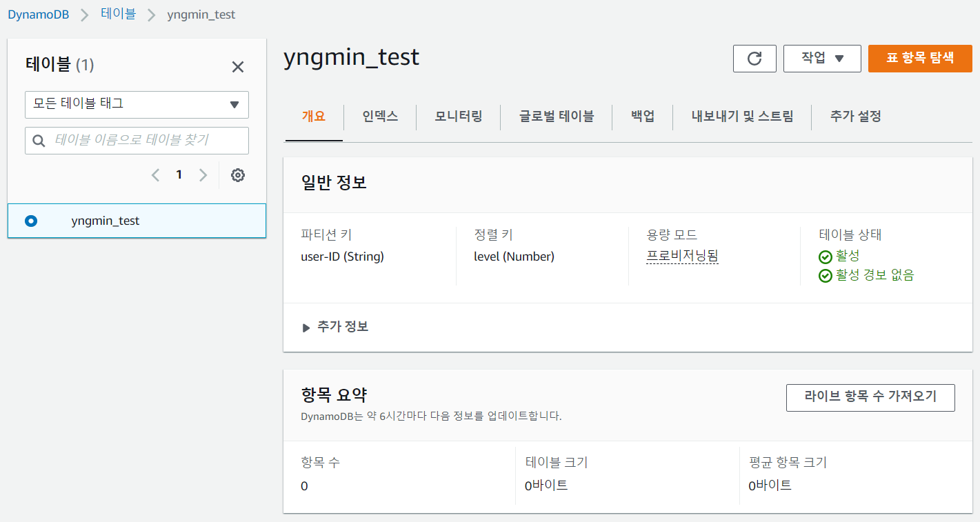Viewport: 980px width, 522px height.
Task: Click the level (Number) sort key value
Action: point(514,257)
